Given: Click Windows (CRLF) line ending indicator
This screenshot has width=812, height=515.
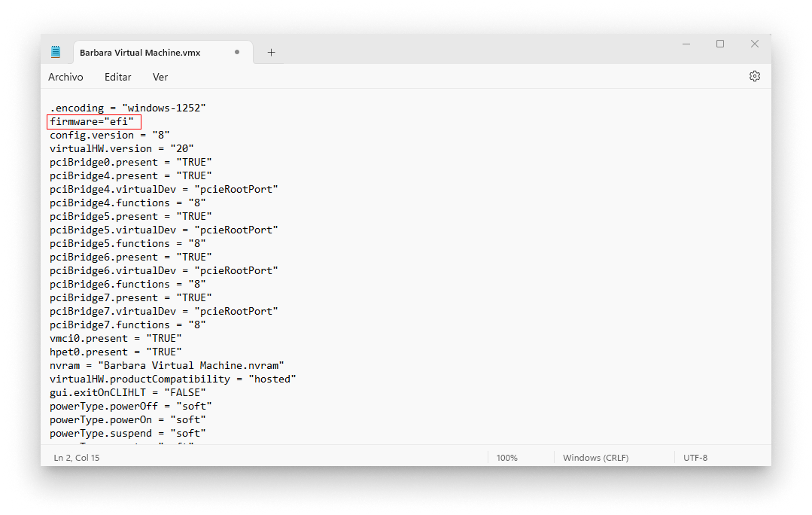Looking at the screenshot, I should click(595, 458).
